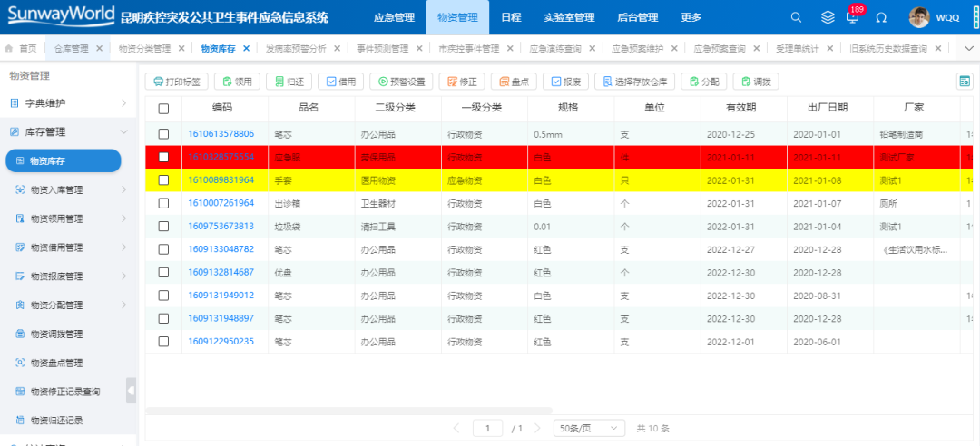Click the 打印标签 print label button
Viewport: 980px width, 446px height.
point(176,82)
